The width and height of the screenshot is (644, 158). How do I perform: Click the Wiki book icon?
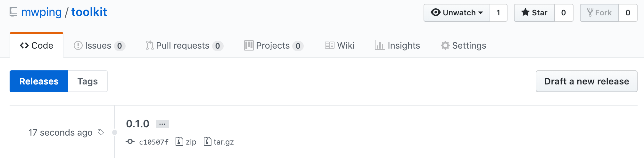point(330,45)
